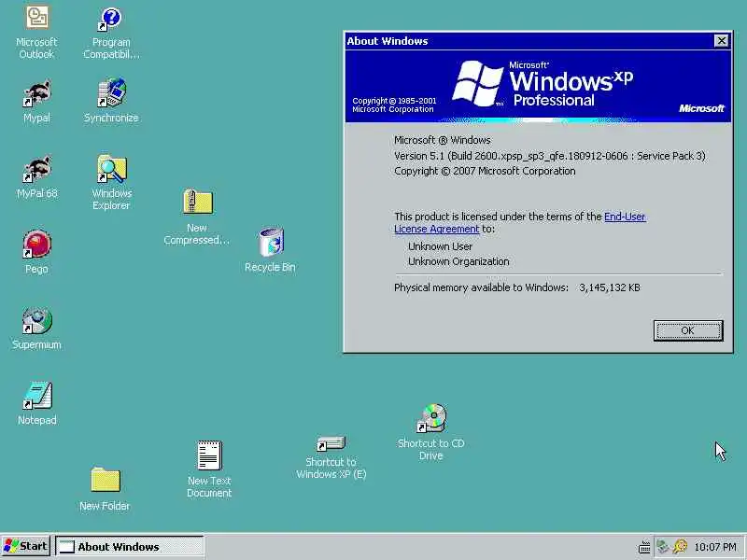Click 'Copyright © 2007 Microsoft Corporation' text
Viewport: 747px width, 560px height.
click(x=485, y=171)
